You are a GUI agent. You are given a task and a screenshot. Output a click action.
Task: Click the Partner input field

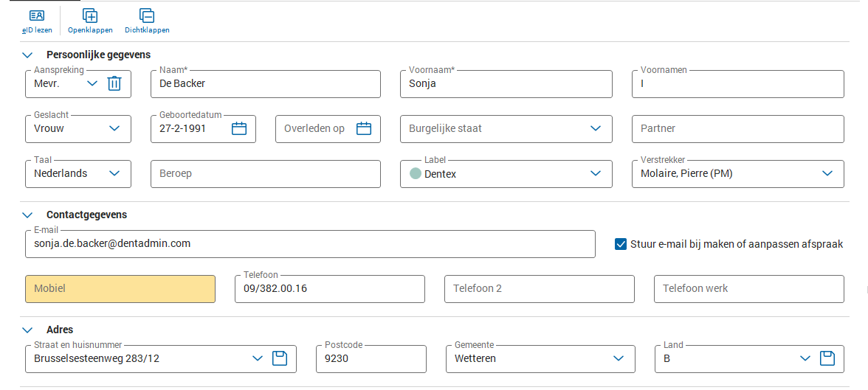coord(738,129)
